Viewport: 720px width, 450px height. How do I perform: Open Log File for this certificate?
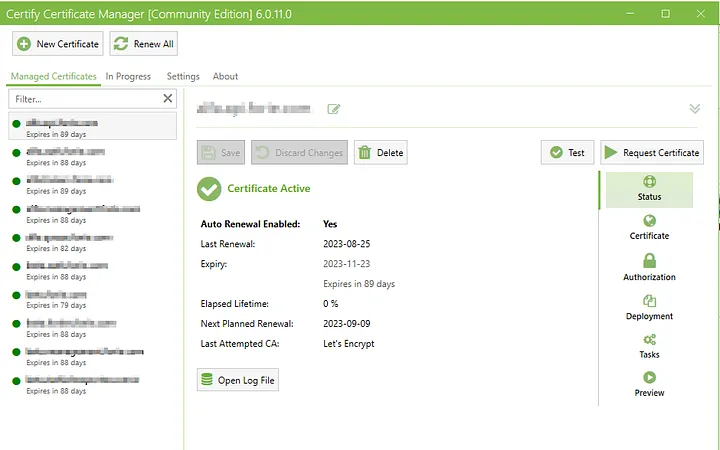tap(238, 380)
